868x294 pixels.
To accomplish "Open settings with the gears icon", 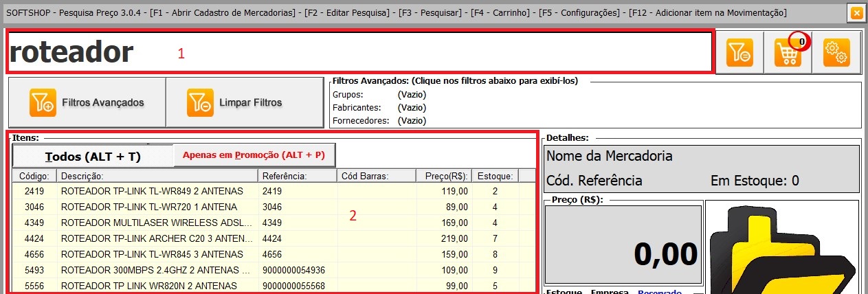I will [836, 52].
